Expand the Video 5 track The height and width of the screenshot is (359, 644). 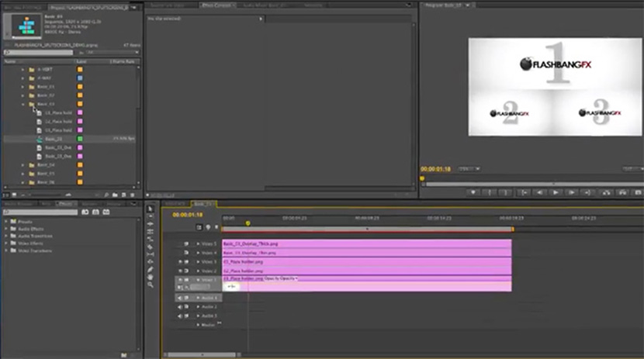click(x=198, y=243)
